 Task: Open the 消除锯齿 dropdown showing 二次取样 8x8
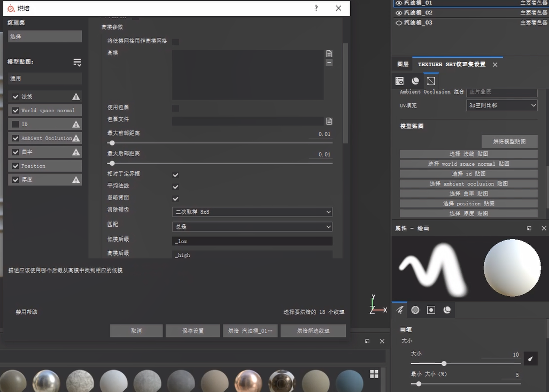252,212
